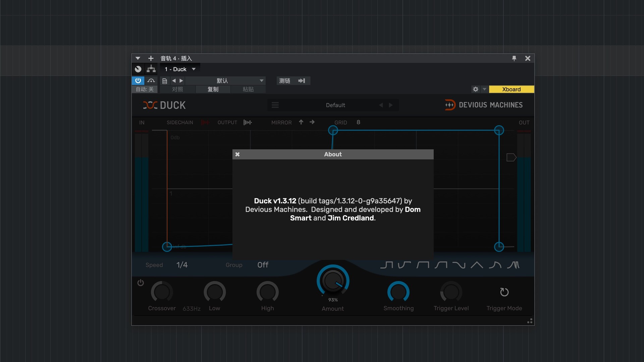This screenshot has width=644, height=362.
Task: Toggle the SIDECHAIN waveform display
Action: pos(205,123)
